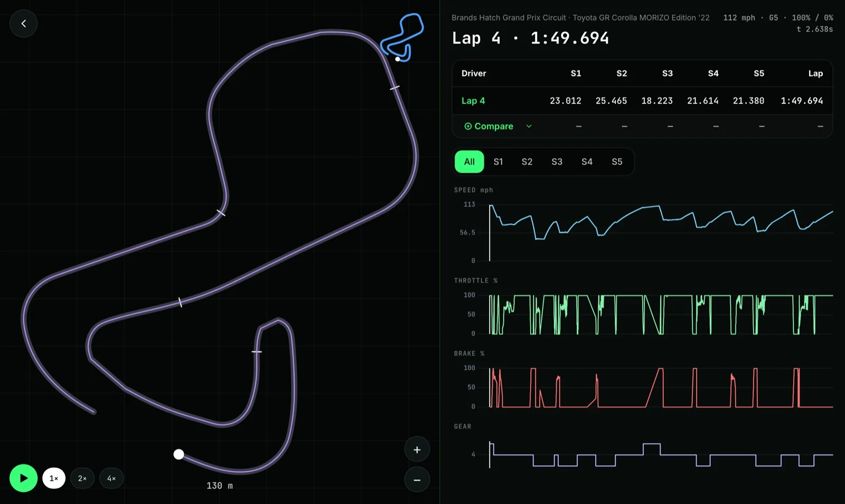Viewport: 845px width, 504px height.
Task: Select the All sectors tab
Action: [469, 161]
